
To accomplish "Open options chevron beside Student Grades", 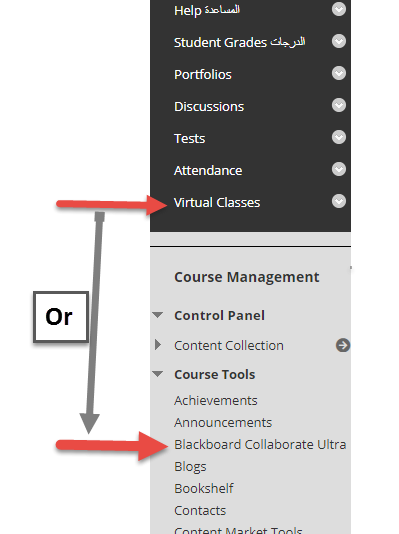I will 339,41.
